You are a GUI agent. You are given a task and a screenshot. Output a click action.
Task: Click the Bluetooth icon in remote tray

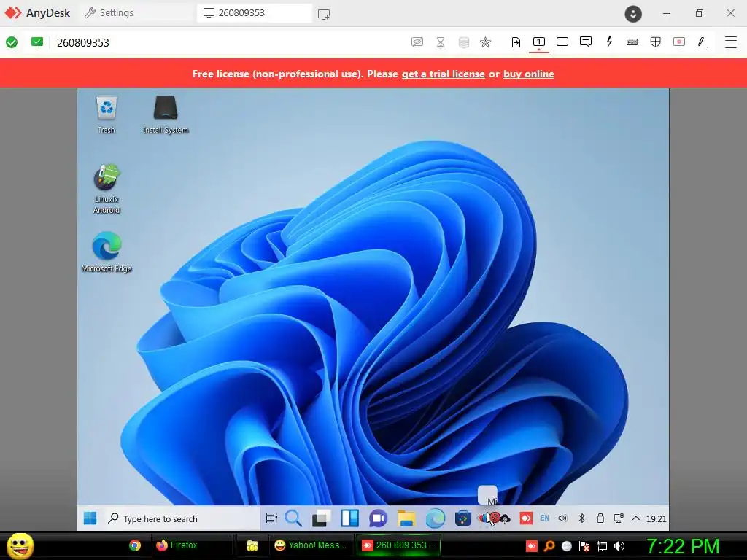pos(581,518)
